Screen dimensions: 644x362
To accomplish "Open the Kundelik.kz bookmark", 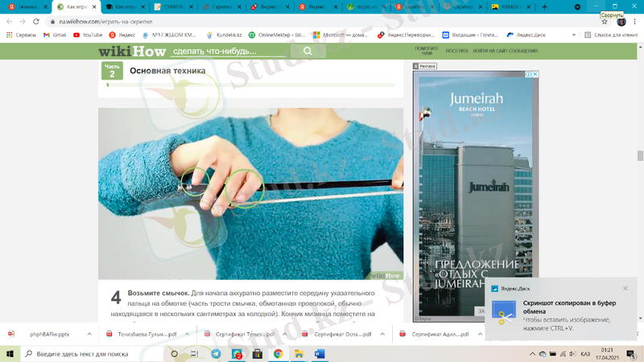I will (224, 35).
